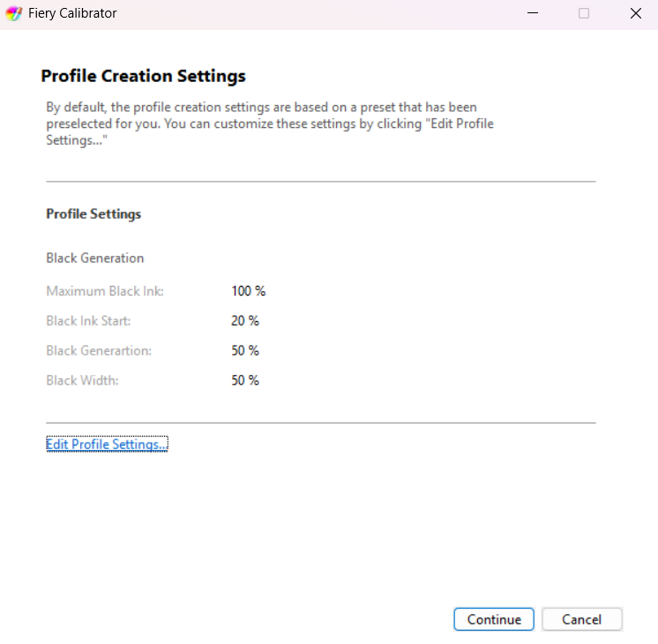This screenshot has height=644, width=658.
Task: Open the Edit Profile Settings link
Action: click(x=107, y=445)
